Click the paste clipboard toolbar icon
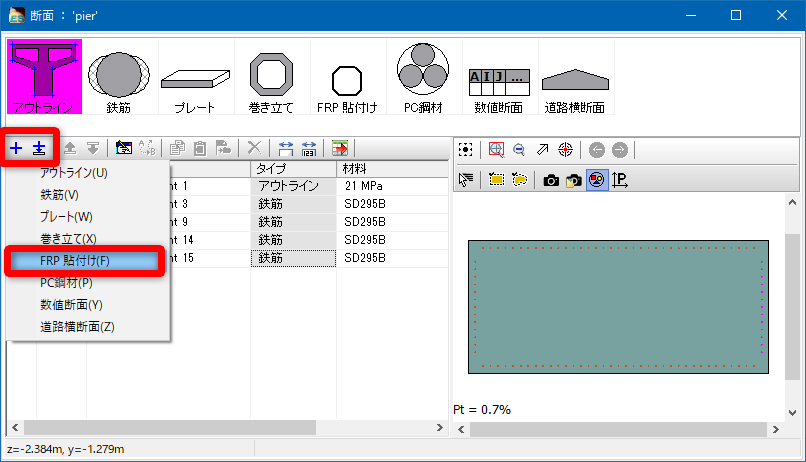806x462 pixels. 200,149
